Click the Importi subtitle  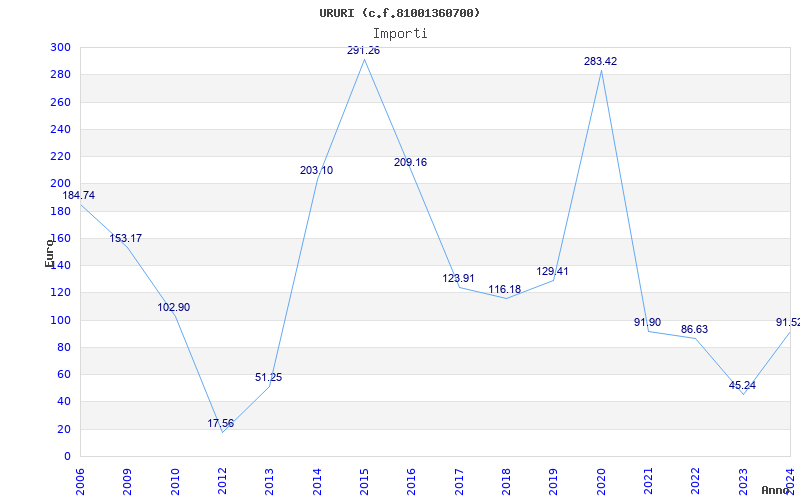click(x=400, y=34)
